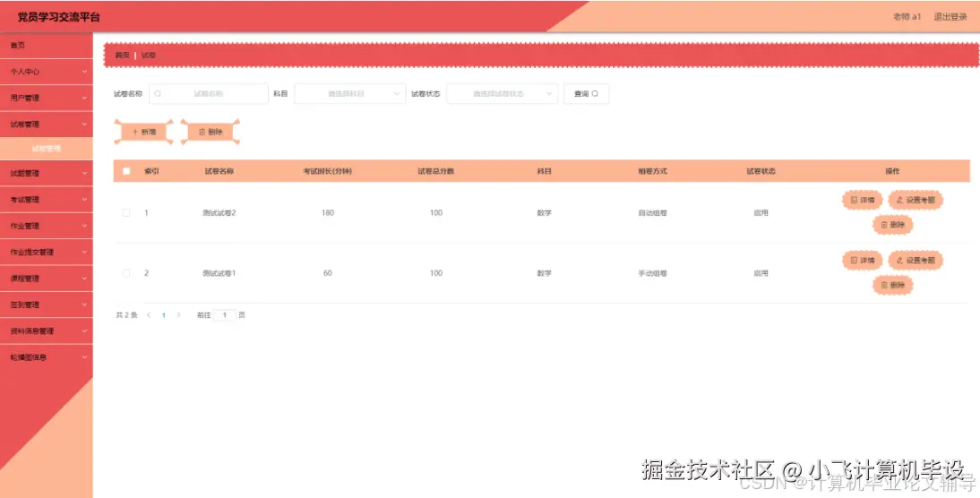Click the 组卷方式 column header

(652, 171)
